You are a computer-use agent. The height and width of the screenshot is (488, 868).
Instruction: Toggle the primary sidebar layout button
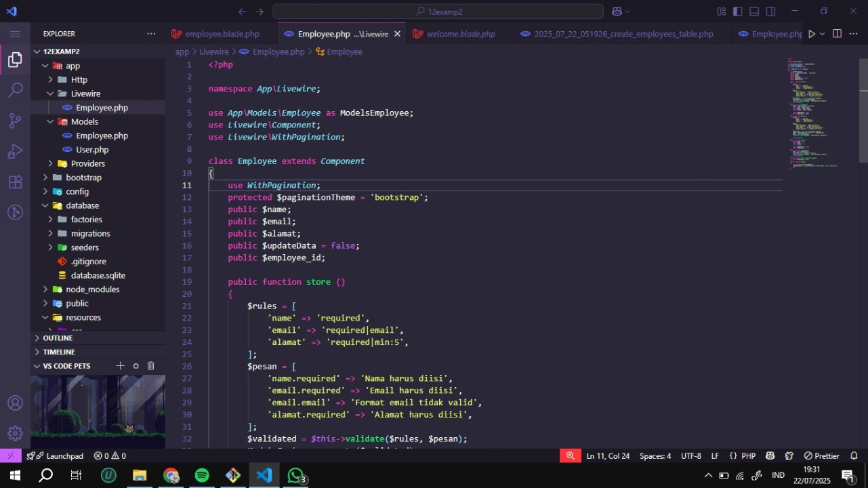(737, 12)
